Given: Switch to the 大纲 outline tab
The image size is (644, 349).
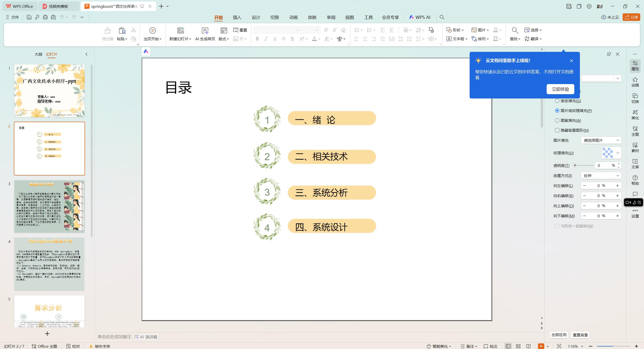Looking at the screenshot, I should [x=38, y=54].
